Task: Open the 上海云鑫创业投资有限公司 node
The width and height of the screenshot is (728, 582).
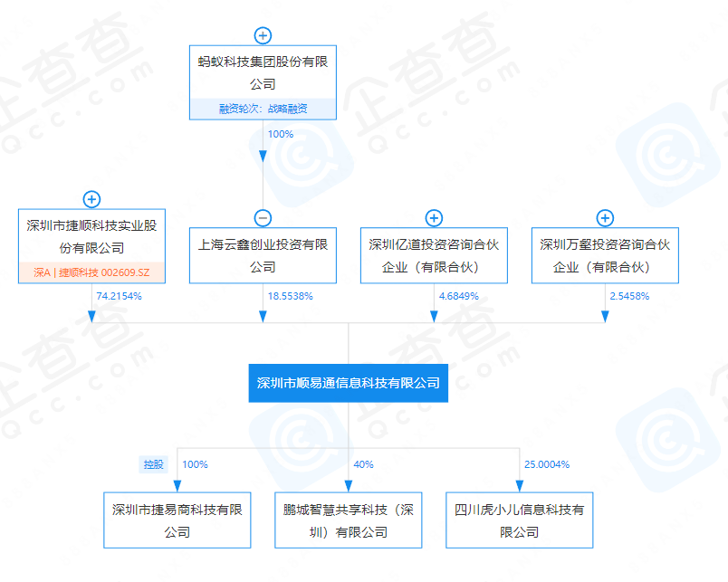Action: [263, 255]
